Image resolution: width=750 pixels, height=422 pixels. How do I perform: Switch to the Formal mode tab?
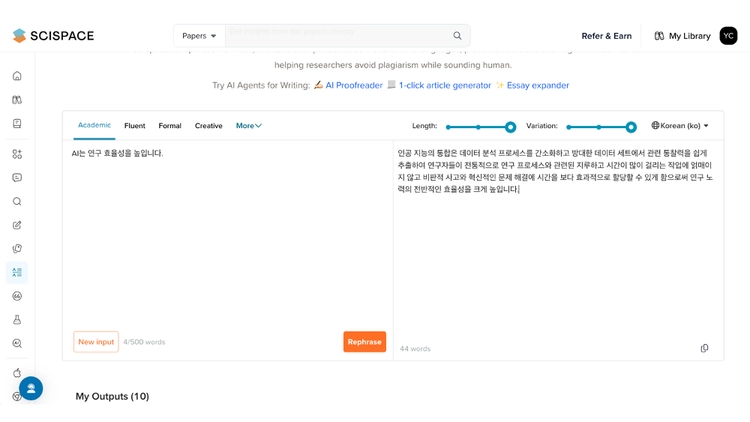(170, 126)
